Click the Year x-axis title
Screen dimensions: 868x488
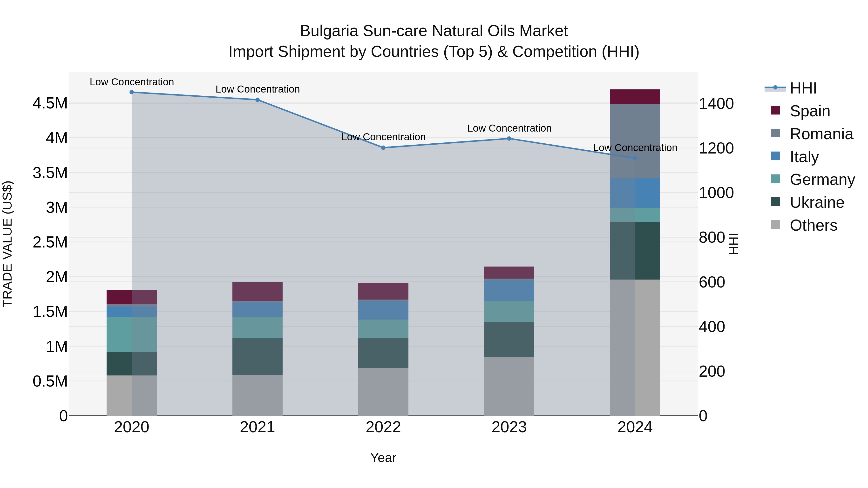click(x=383, y=458)
